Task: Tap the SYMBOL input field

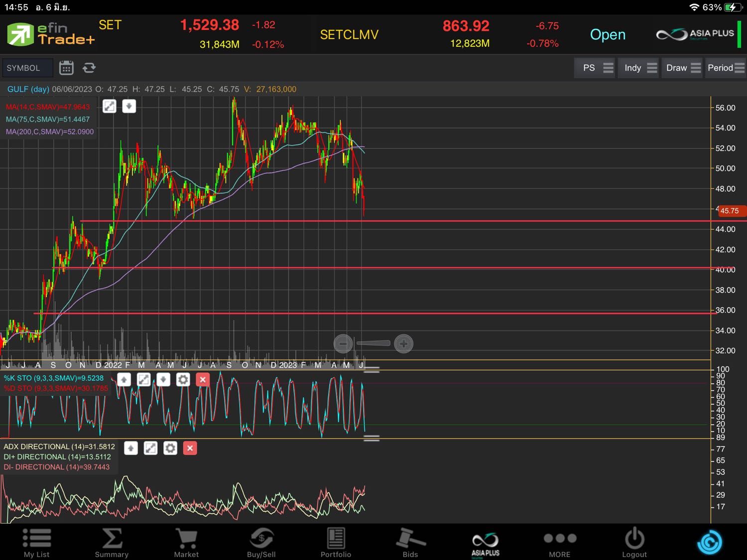Action: 27,68
